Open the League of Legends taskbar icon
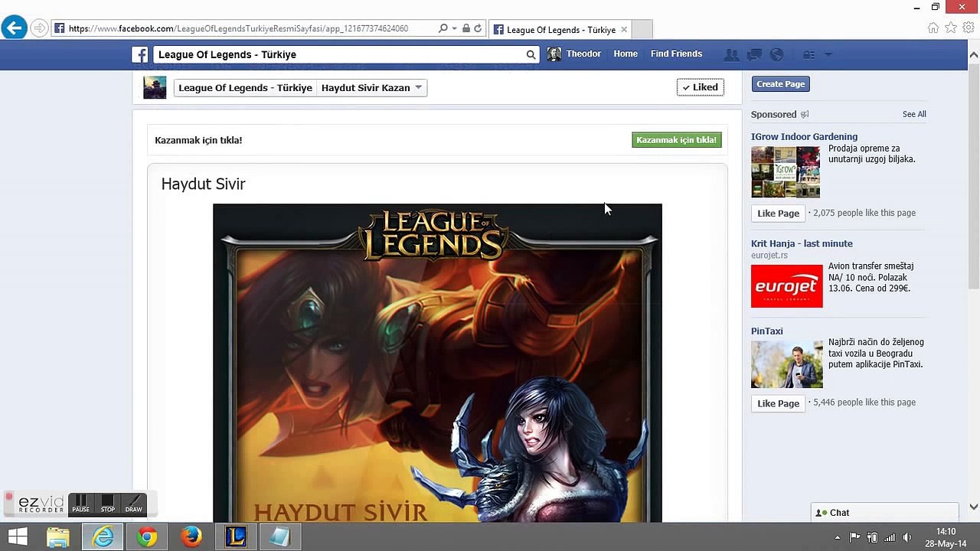 [236, 537]
